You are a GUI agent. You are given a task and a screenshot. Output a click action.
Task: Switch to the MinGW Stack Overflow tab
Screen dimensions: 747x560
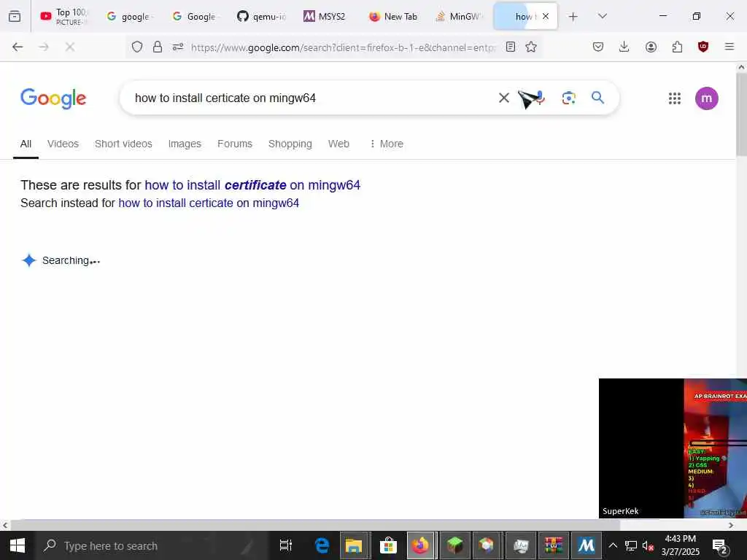click(x=458, y=16)
